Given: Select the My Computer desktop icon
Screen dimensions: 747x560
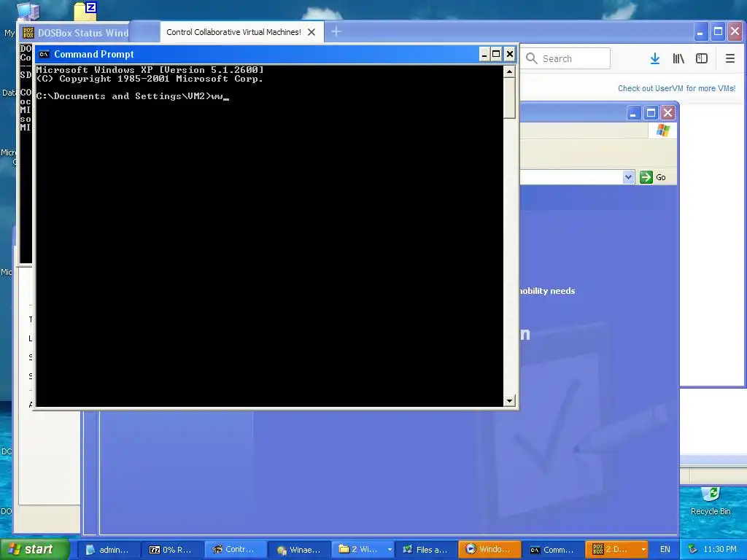Looking at the screenshot, I should [x=28, y=10].
